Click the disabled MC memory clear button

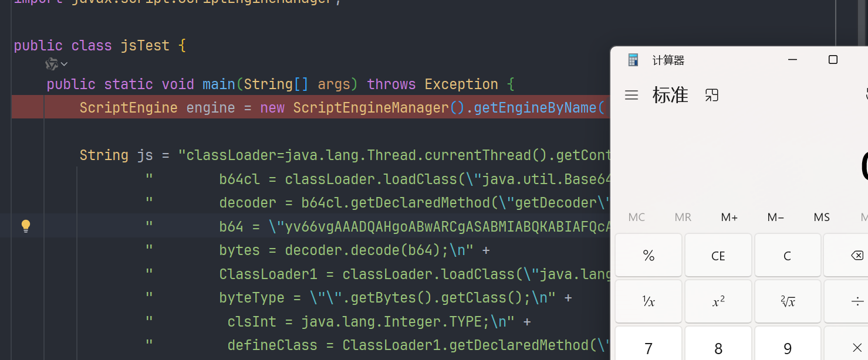637,218
